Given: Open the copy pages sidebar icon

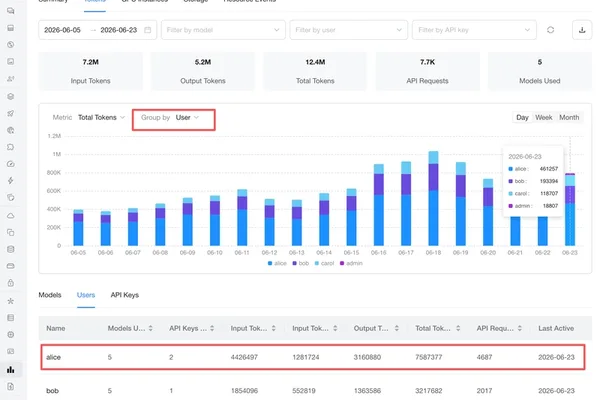Looking at the screenshot, I should tap(11, 232).
